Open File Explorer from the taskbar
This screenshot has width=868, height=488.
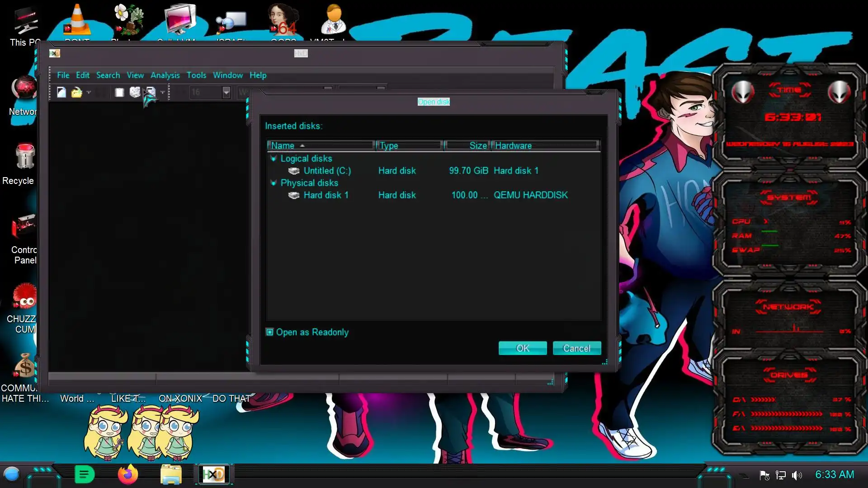click(171, 474)
